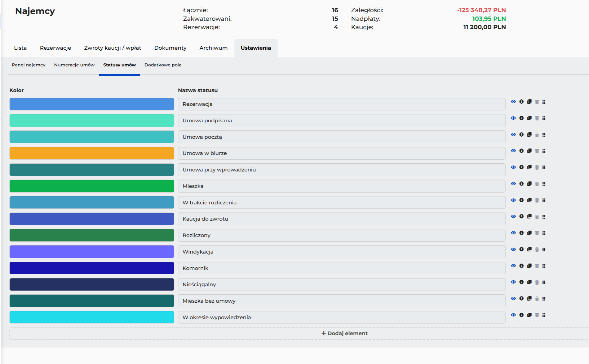
Task: Open the Archiwum tab
Action: click(x=213, y=48)
